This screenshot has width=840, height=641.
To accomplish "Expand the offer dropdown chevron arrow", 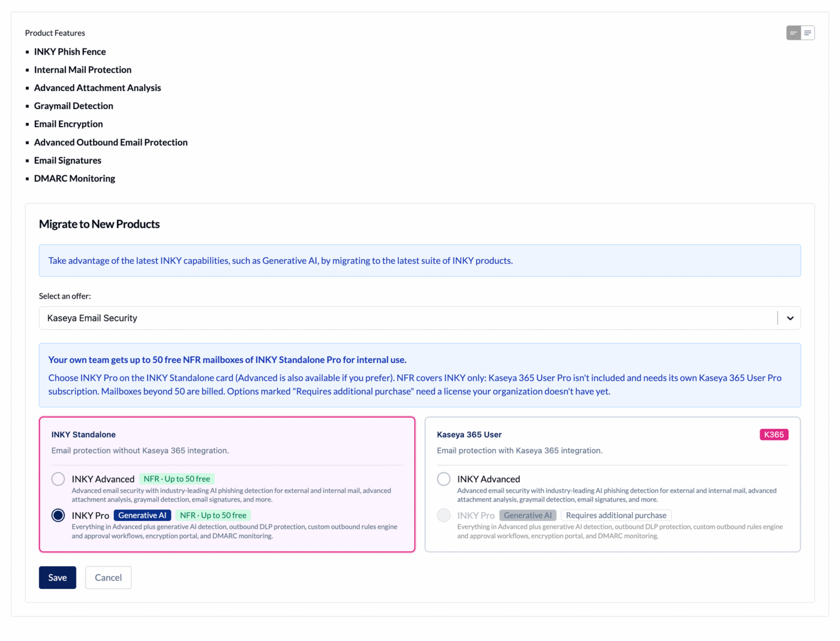I will [790, 318].
